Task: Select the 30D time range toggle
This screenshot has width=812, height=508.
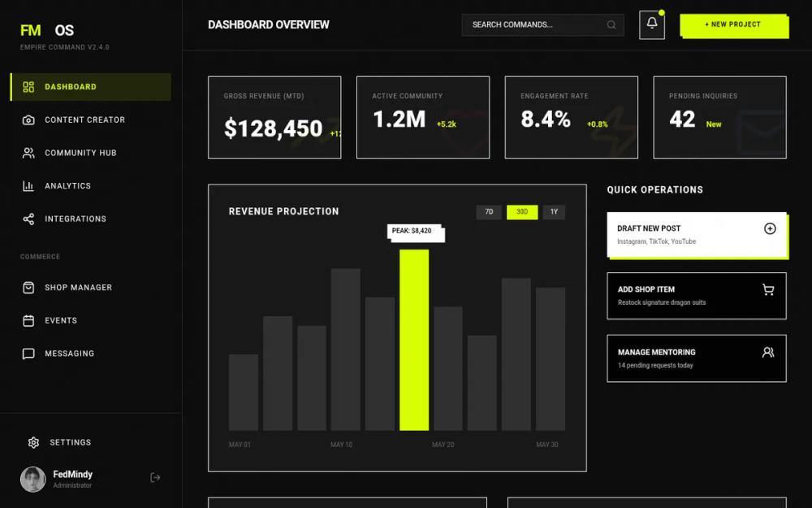Action: tap(522, 211)
